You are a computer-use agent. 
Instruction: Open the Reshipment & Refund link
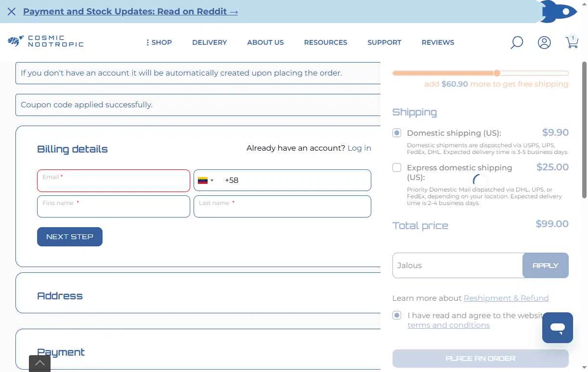pyautogui.click(x=506, y=298)
